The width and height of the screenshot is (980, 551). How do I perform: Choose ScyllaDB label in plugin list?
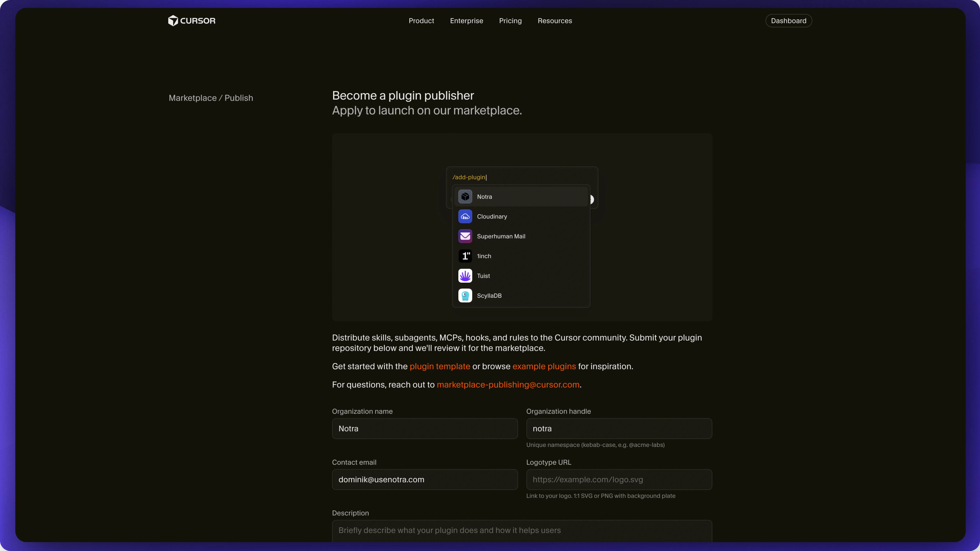(x=489, y=295)
